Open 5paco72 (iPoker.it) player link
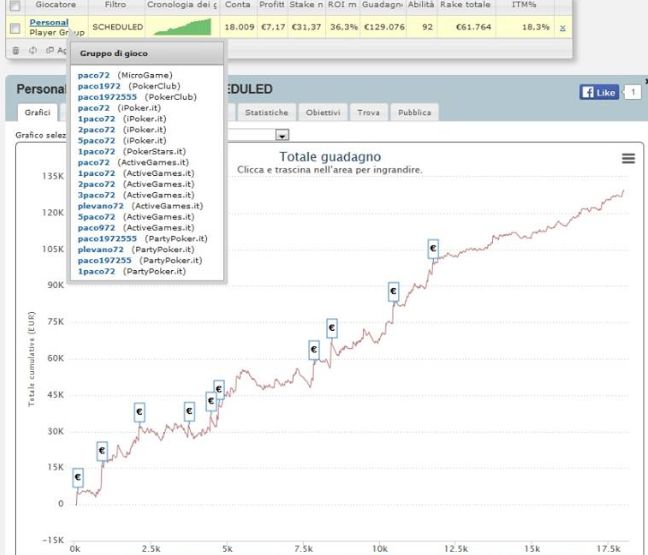The image size is (648, 555). [x=96, y=141]
